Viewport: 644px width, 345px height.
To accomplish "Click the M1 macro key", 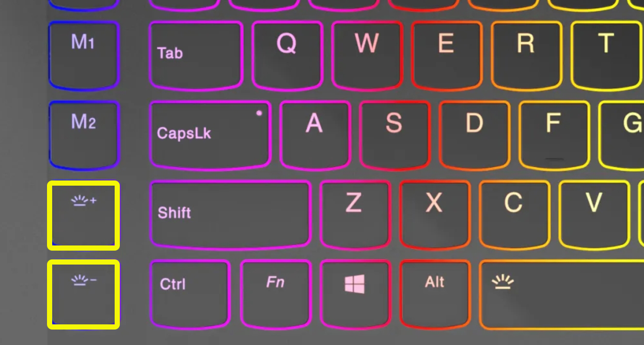I will pyautogui.click(x=84, y=55).
